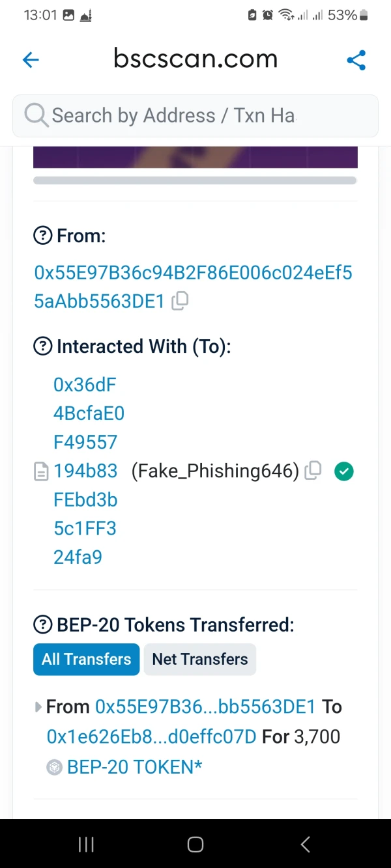Tap the contract document icon

(41, 471)
